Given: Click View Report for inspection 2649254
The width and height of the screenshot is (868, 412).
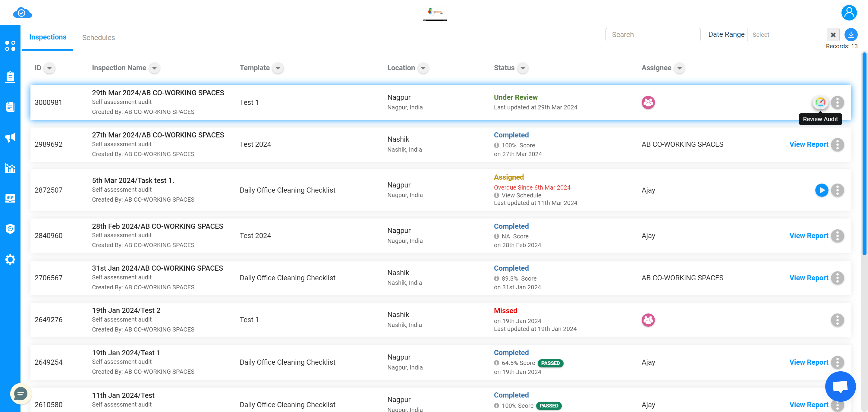Looking at the screenshot, I should pyautogui.click(x=809, y=362).
